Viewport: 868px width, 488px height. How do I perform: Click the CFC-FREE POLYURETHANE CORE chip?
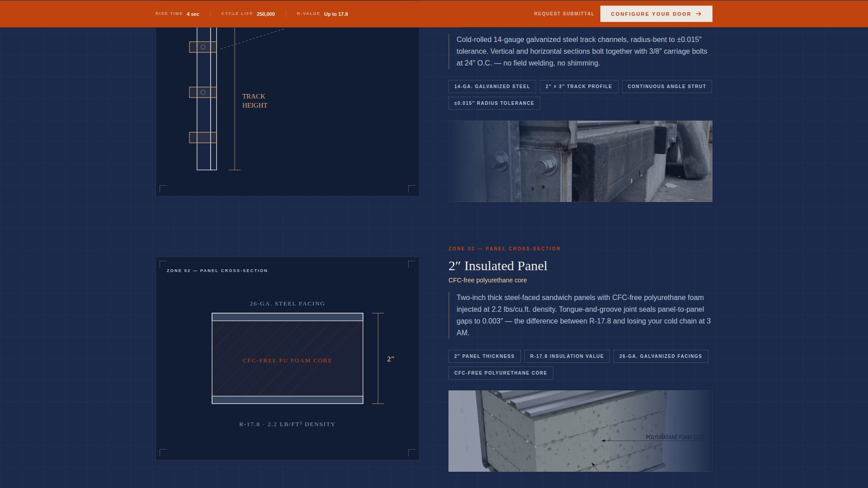pos(500,373)
